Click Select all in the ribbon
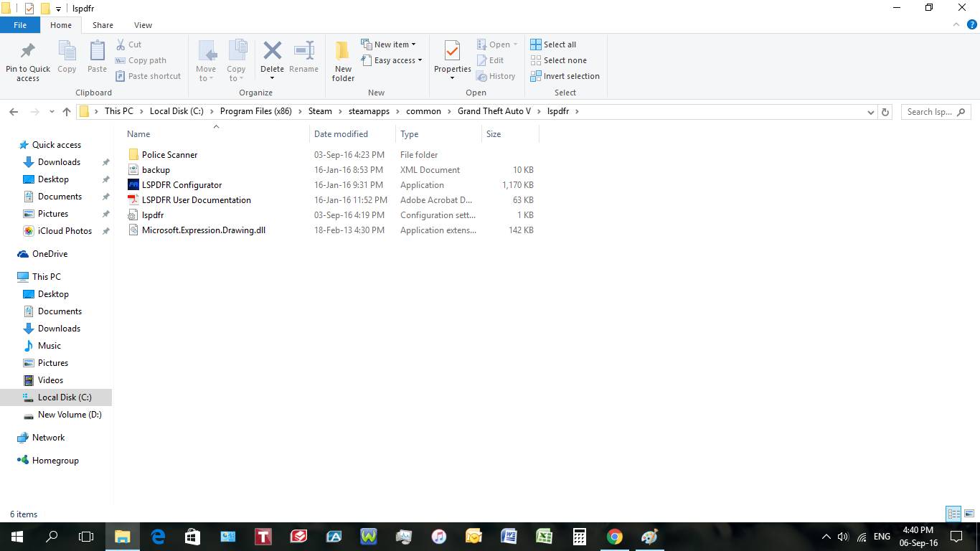 coord(553,44)
